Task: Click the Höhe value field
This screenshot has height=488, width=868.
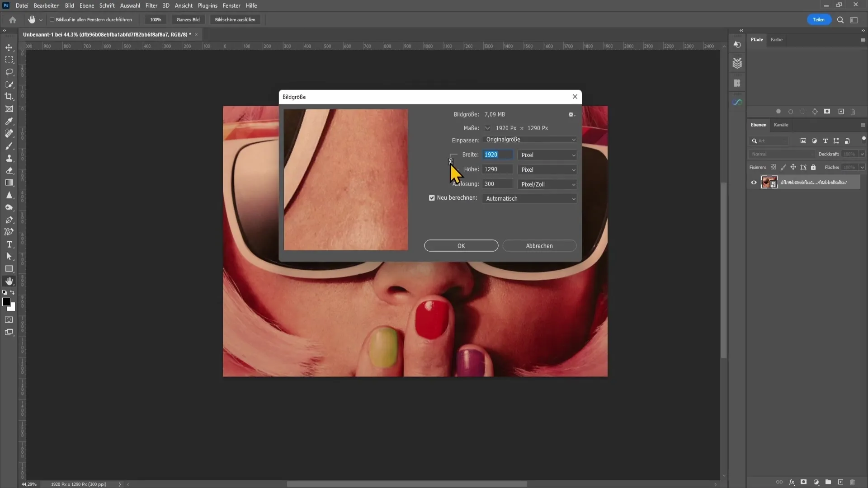Action: [497, 169]
